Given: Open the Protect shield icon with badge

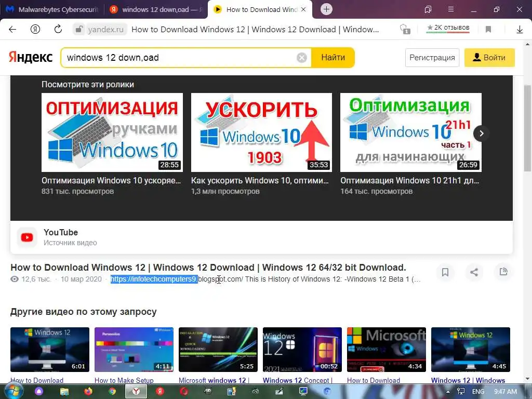Looking at the screenshot, I should pos(405,30).
